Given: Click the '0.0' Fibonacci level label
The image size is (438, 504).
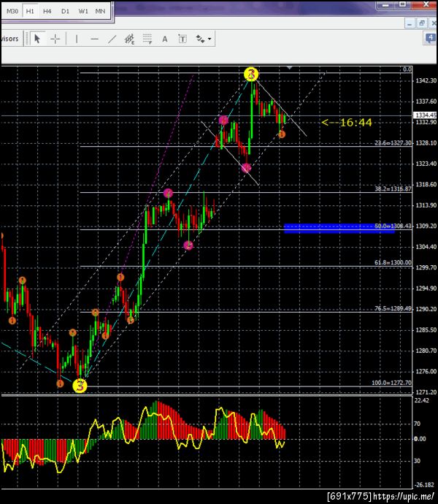Looking at the screenshot, I should [x=407, y=69].
